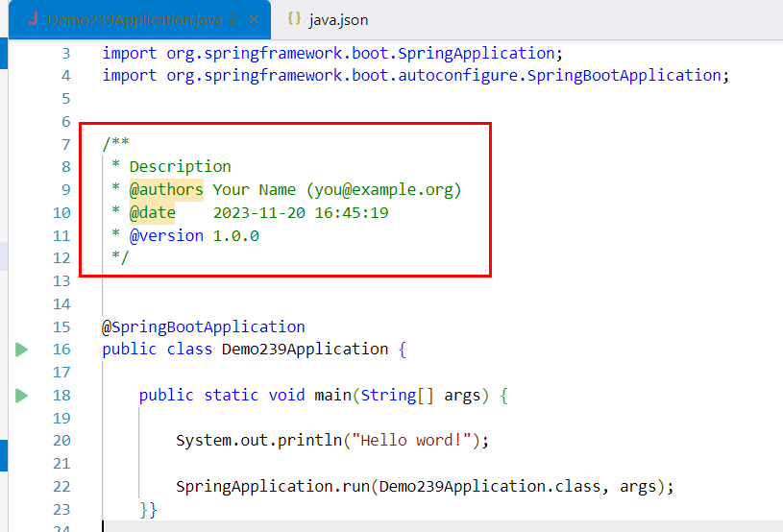783x532 pixels.
Task: Click the @version tag in the comment
Action: click(166, 235)
